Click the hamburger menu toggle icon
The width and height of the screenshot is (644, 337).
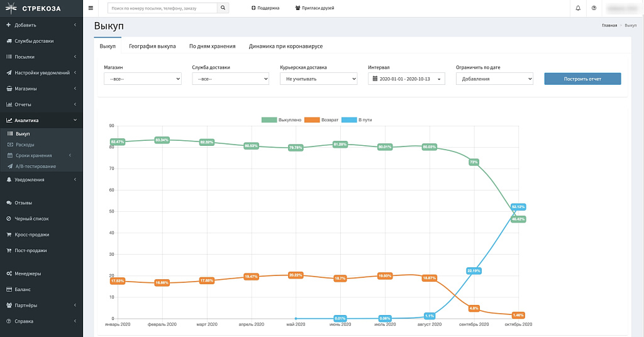(91, 8)
